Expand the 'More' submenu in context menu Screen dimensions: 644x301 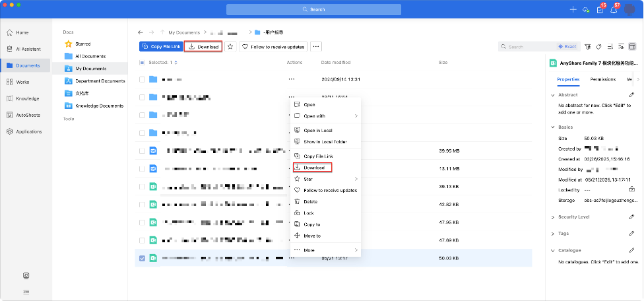point(356,250)
